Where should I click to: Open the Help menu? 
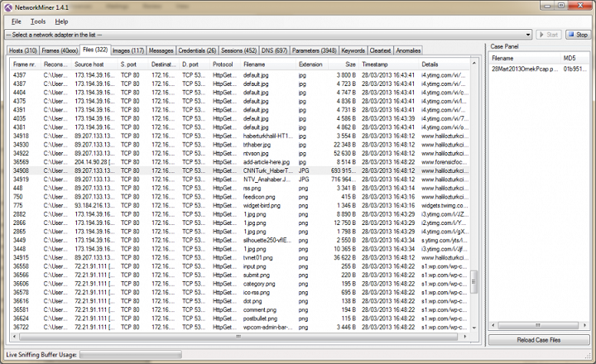(61, 22)
